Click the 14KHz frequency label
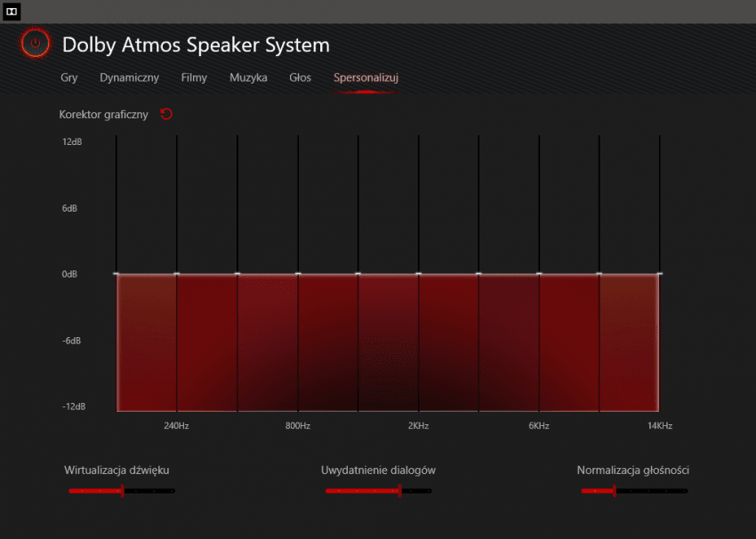 coord(660,426)
